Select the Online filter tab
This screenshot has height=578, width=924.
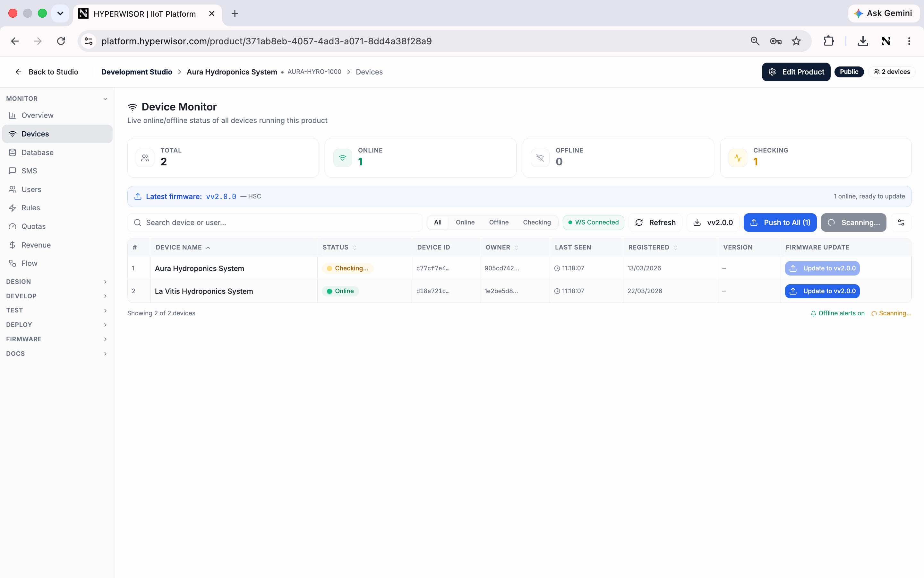pyautogui.click(x=465, y=223)
